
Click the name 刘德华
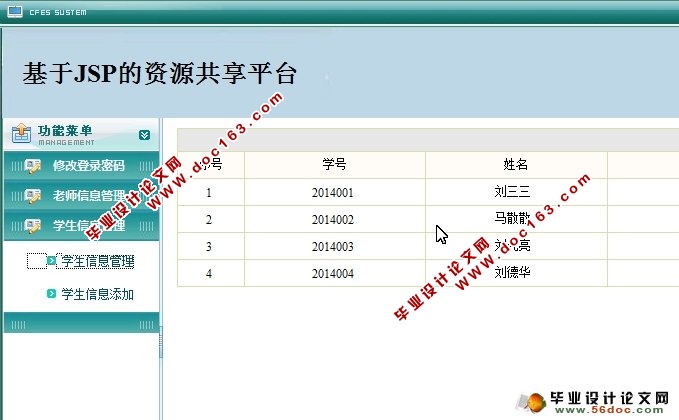512,272
